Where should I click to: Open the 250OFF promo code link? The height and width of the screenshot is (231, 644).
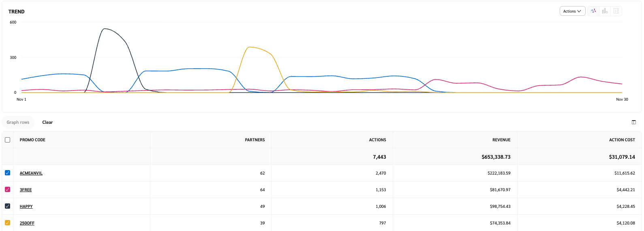[x=27, y=223]
